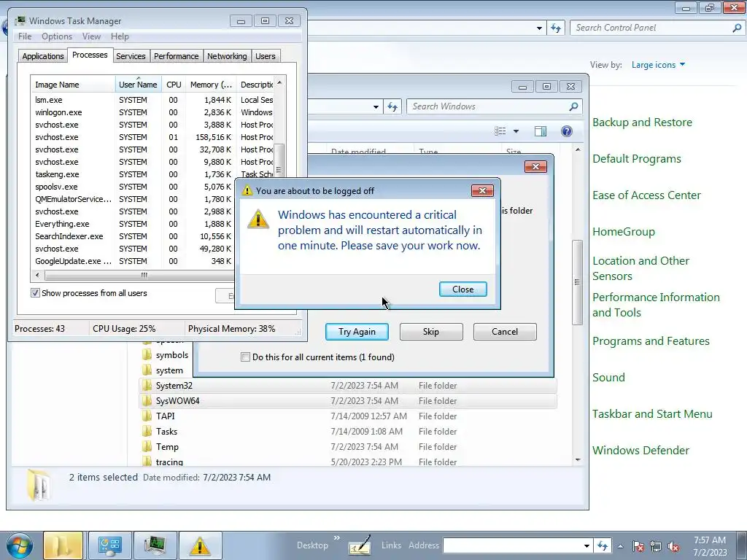This screenshot has height=560, width=747.
Task: Open the View by Large icons dropdown
Action: (x=659, y=65)
